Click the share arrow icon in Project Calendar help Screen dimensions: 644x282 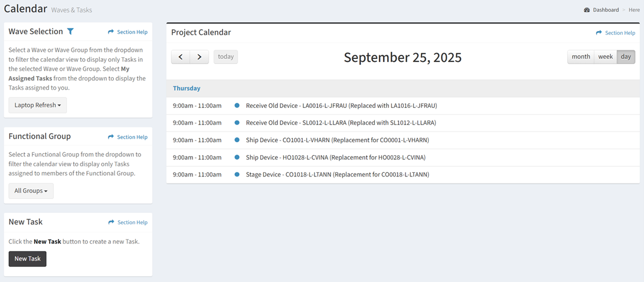click(599, 33)
